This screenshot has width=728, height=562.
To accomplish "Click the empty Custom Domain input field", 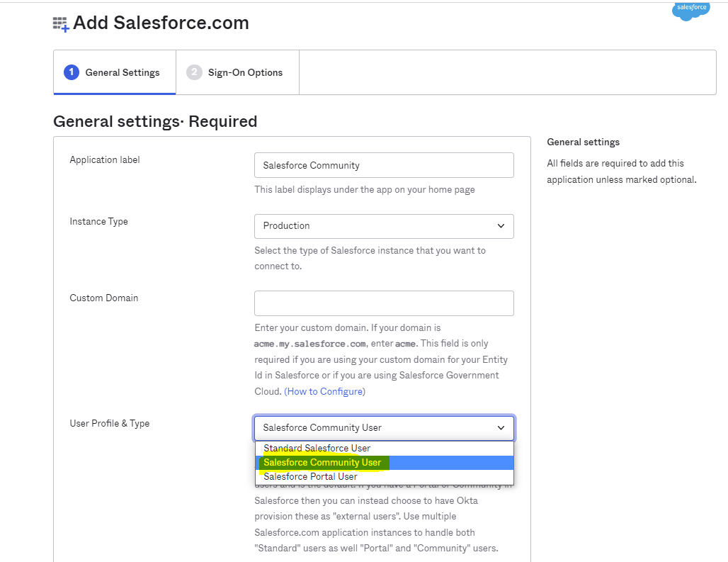I will [x=384, y=303].
